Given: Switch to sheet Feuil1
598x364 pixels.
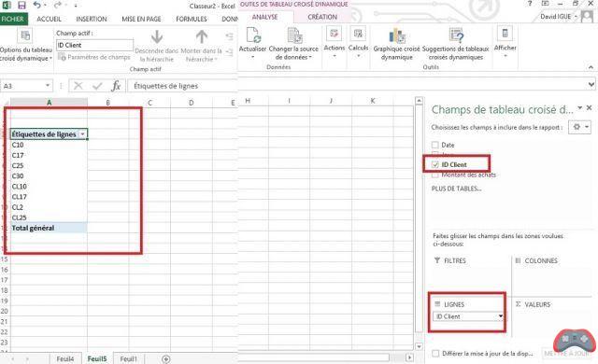Looking at the screenshot, I should (128, 359).
